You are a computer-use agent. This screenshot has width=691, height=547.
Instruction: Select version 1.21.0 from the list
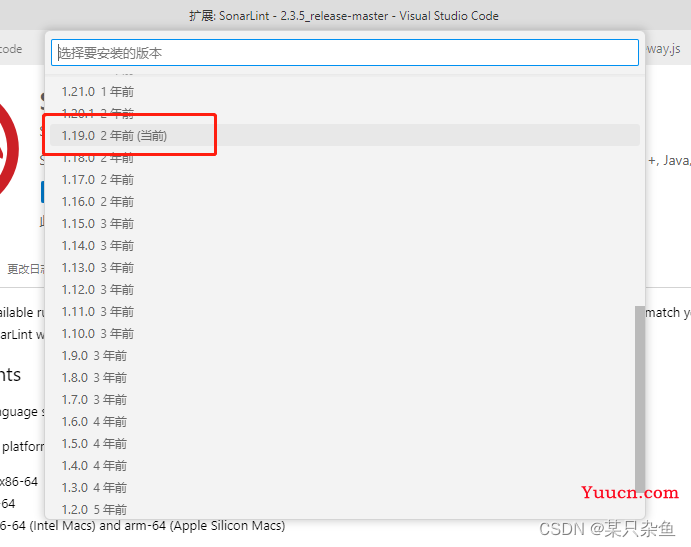tap(345, 92)
